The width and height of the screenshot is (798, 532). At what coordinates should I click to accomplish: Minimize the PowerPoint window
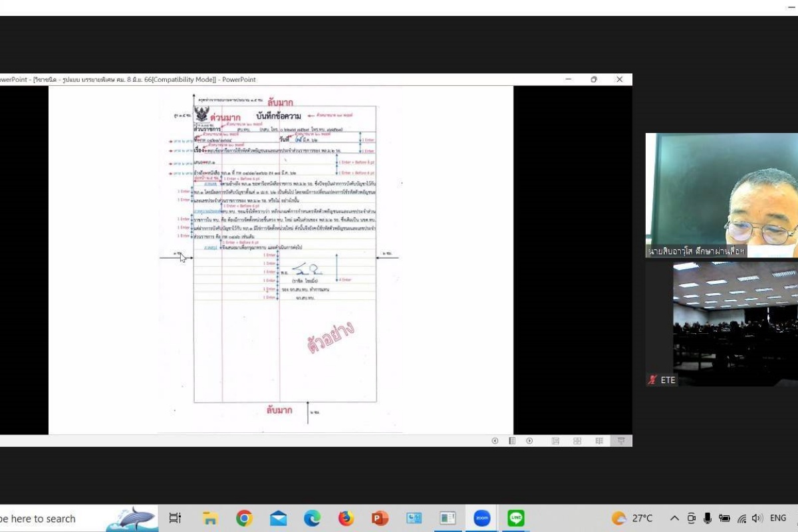(568, 79)
